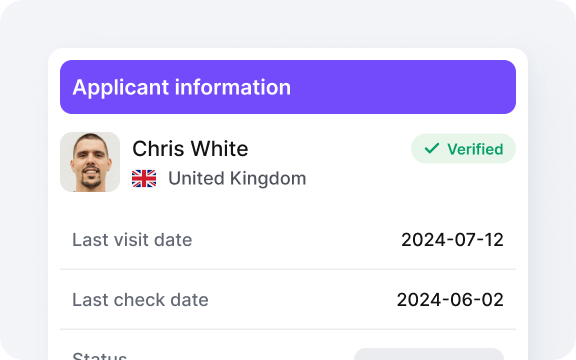Screen dimensions: 576x360
Task: Click the Last visit date label
Action: [132, 240]
